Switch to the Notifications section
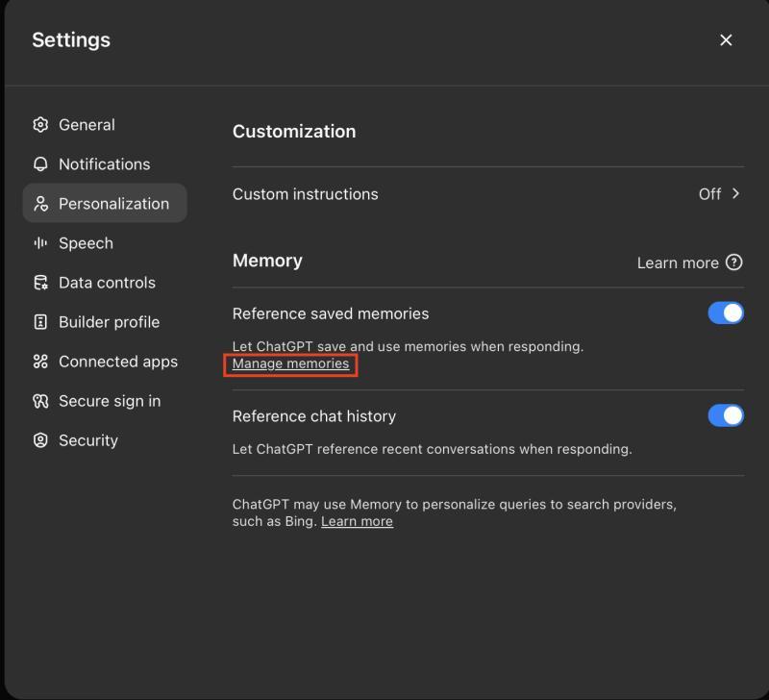 (x=104, y=164)
